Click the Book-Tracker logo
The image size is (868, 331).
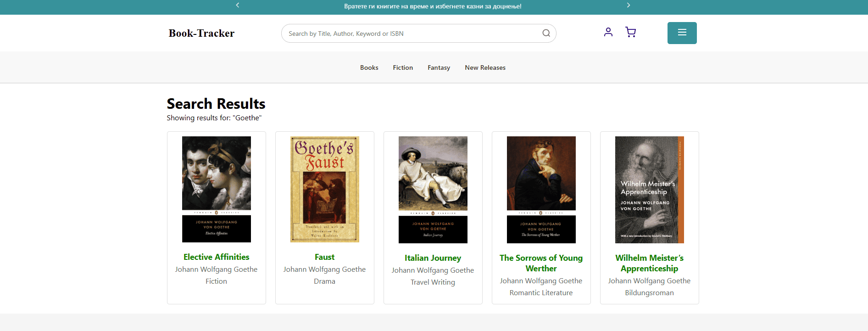tap(201, 34)
